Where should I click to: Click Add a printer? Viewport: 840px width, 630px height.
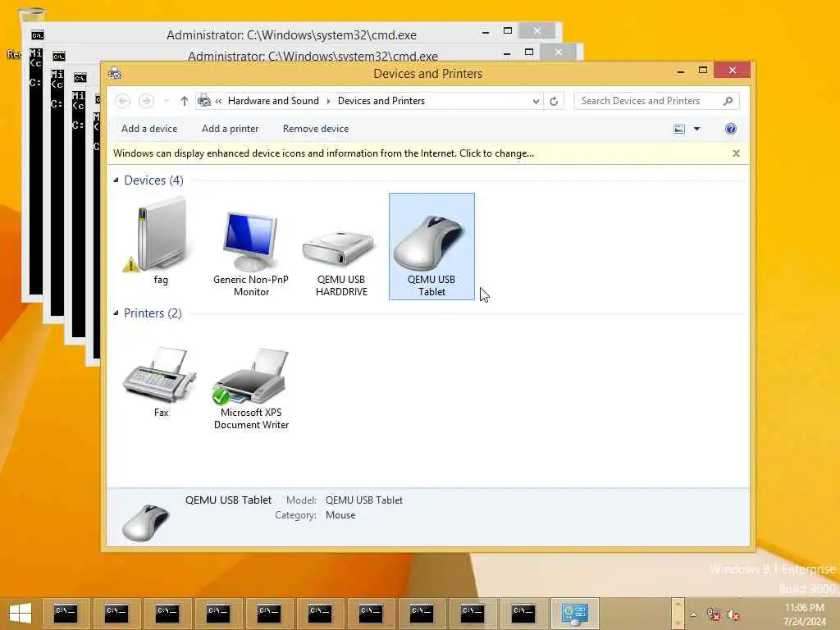click(230, 129)
